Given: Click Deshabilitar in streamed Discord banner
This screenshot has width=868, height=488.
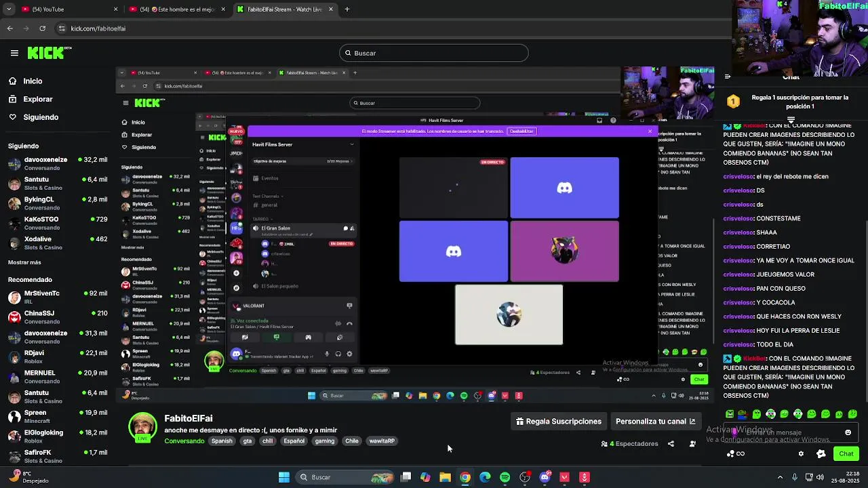Looking at the screenshot, I should [x=522, y=131].
